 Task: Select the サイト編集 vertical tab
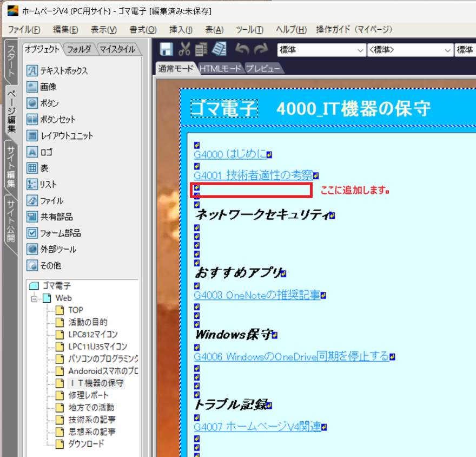[x=11, y=167]
